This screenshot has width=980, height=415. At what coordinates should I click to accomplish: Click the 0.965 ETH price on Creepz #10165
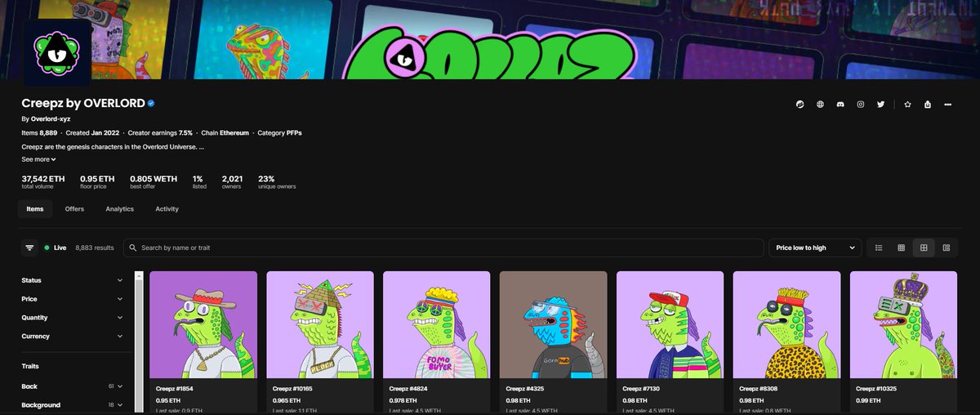coord(286,401)
